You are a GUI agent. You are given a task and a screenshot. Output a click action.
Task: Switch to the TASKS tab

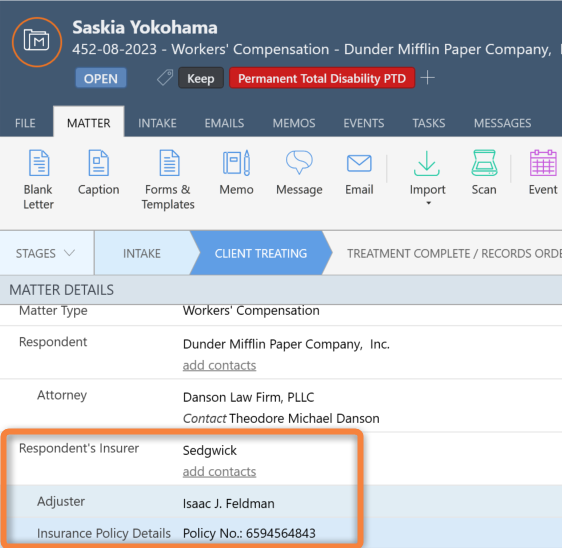tap(429, 123)
